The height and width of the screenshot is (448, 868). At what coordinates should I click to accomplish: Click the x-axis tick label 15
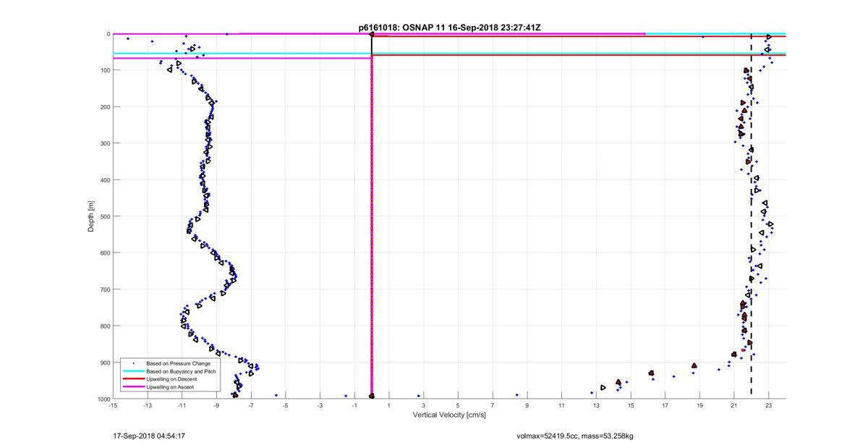pyautogui.click(x=631, y=406)
